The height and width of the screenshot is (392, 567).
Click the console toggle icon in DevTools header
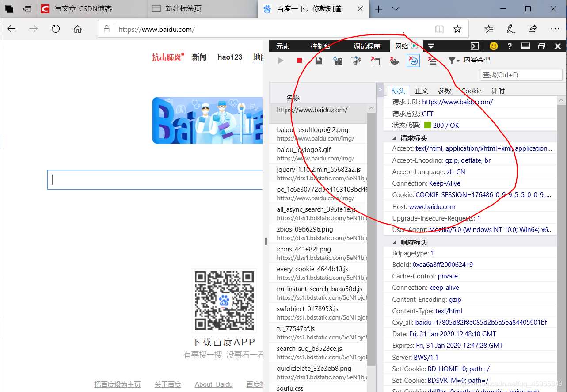pyautogui.click(x=474, y=46)
